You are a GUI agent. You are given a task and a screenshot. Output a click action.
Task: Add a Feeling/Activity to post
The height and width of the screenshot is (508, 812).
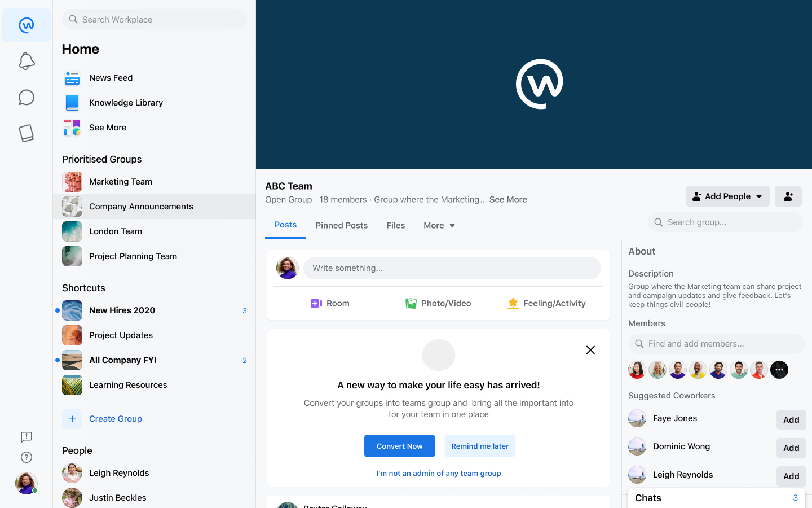click(x=547, y=304)
